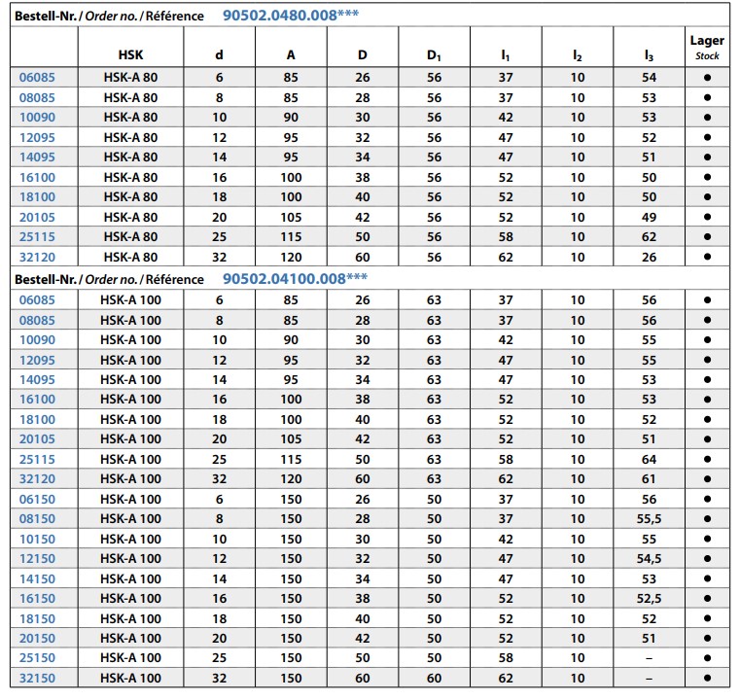The image size is (740, 700).
Task: Click the HSK column header
Action: (130, 55)
